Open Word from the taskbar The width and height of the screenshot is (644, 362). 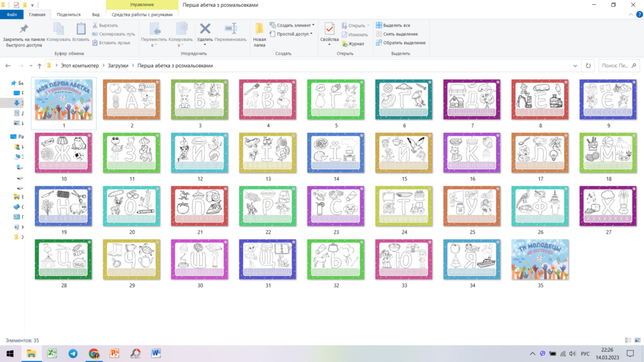(x=156, y=353)
